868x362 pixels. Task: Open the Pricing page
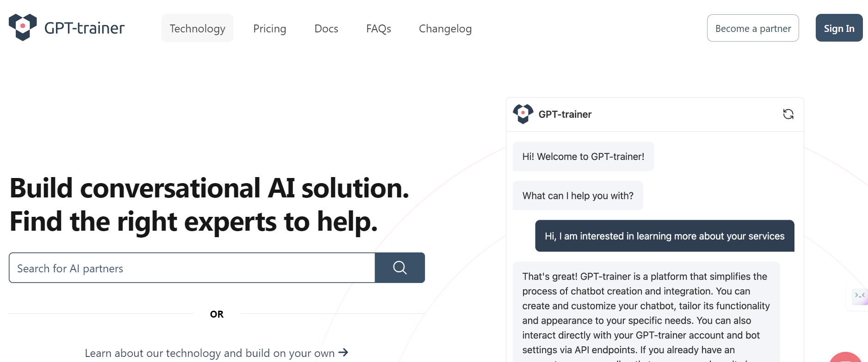(x=270, y=28)
